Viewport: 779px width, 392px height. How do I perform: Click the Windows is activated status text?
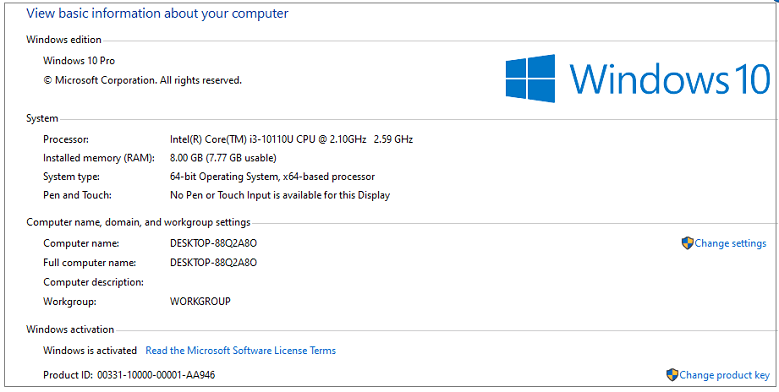[90, 350]
